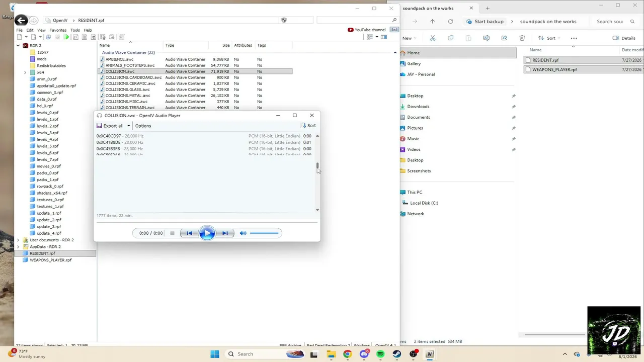
Task: Open the Favorites menu in OpenIV
Action: [58, 30]
